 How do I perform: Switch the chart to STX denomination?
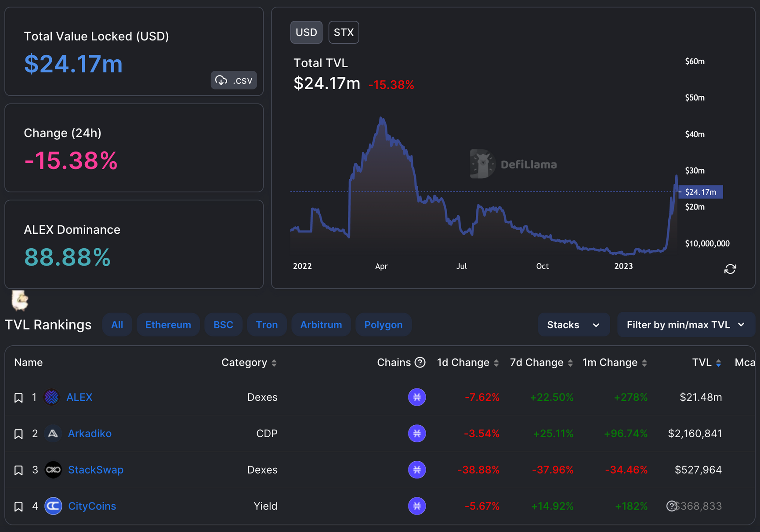coord(344,32)
